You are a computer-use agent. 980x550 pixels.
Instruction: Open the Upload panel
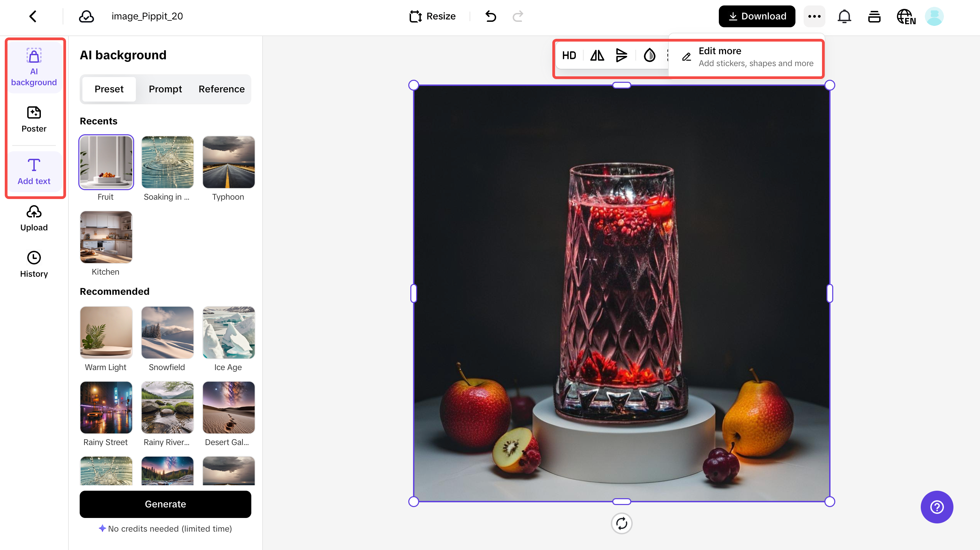coord(34,218)
